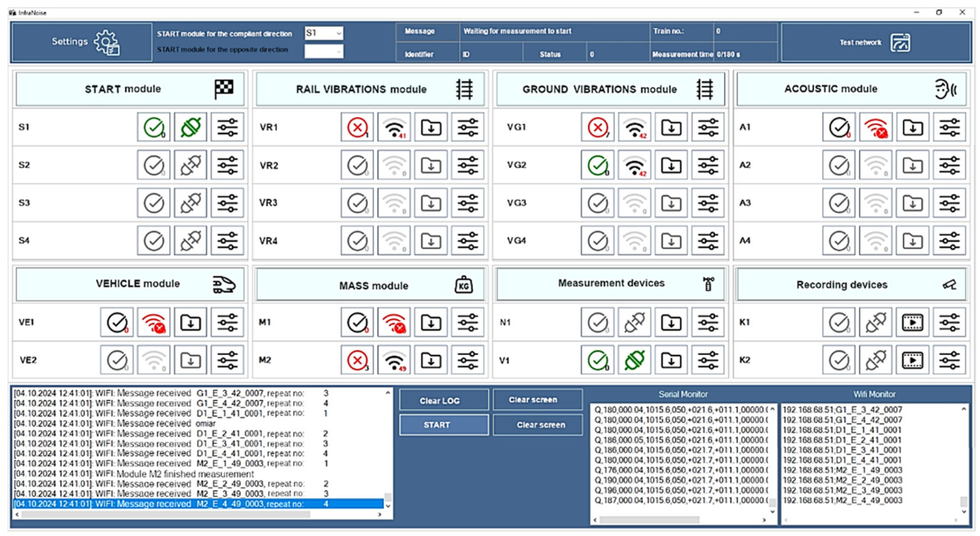980x536 pixels.
Task: Open the VG1 download folder icon
Action: 671,127
